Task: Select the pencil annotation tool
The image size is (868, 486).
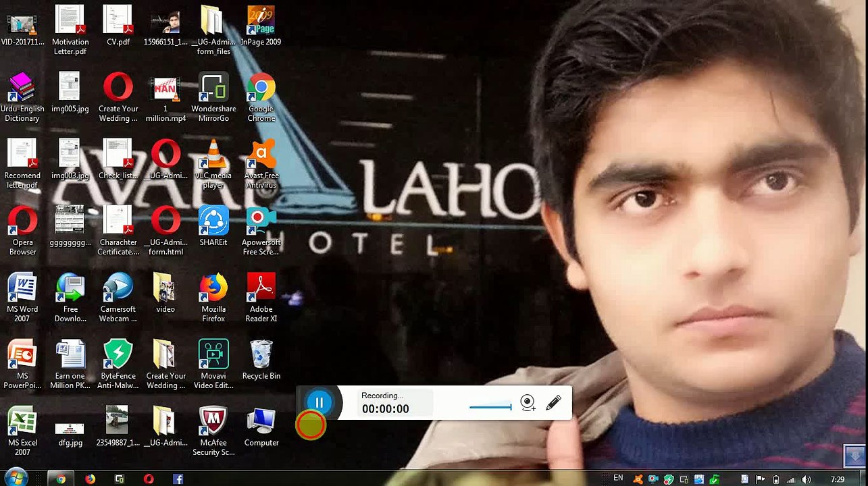Action: 553,403
